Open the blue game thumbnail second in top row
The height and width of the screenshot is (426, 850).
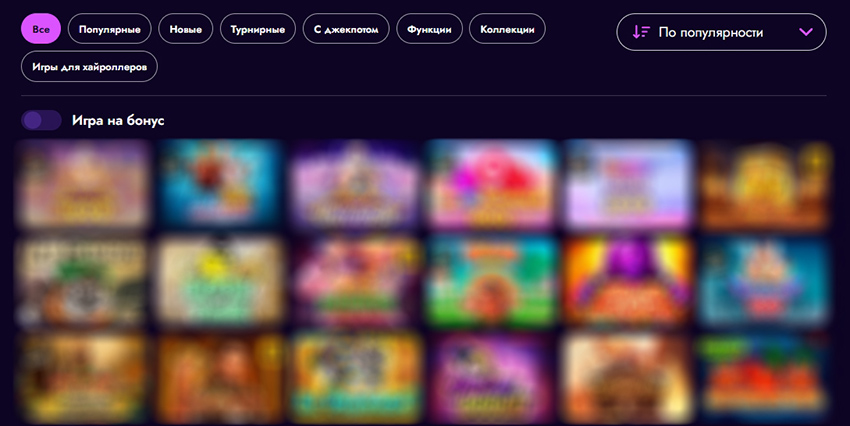(x=220, y=184)
